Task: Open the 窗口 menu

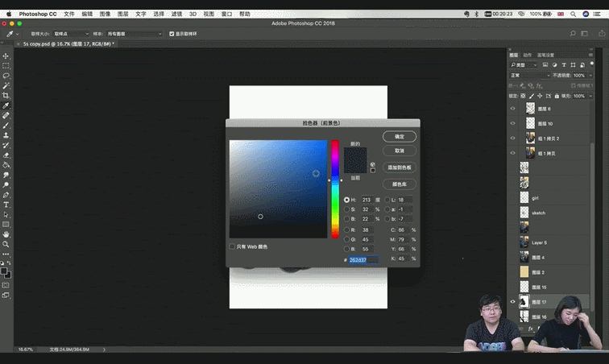Action: 226,14
